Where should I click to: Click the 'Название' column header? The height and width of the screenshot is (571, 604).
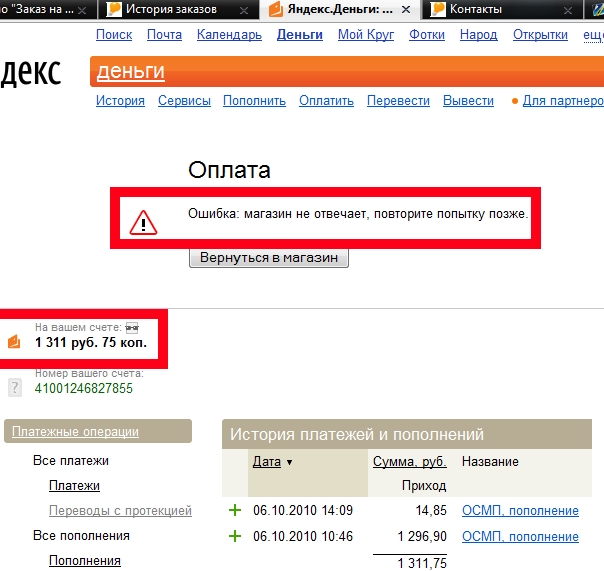490,461
